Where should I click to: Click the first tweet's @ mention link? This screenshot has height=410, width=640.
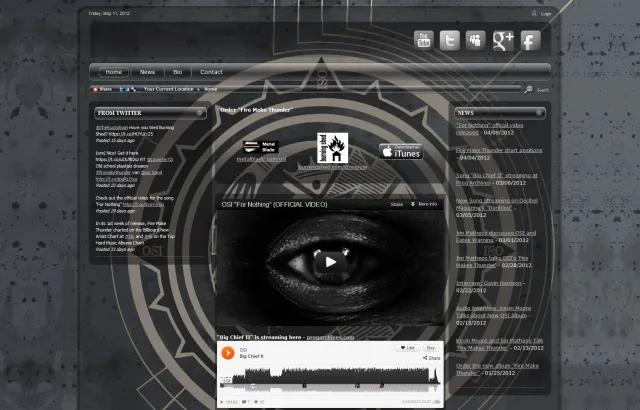click(x=112, y=128)
